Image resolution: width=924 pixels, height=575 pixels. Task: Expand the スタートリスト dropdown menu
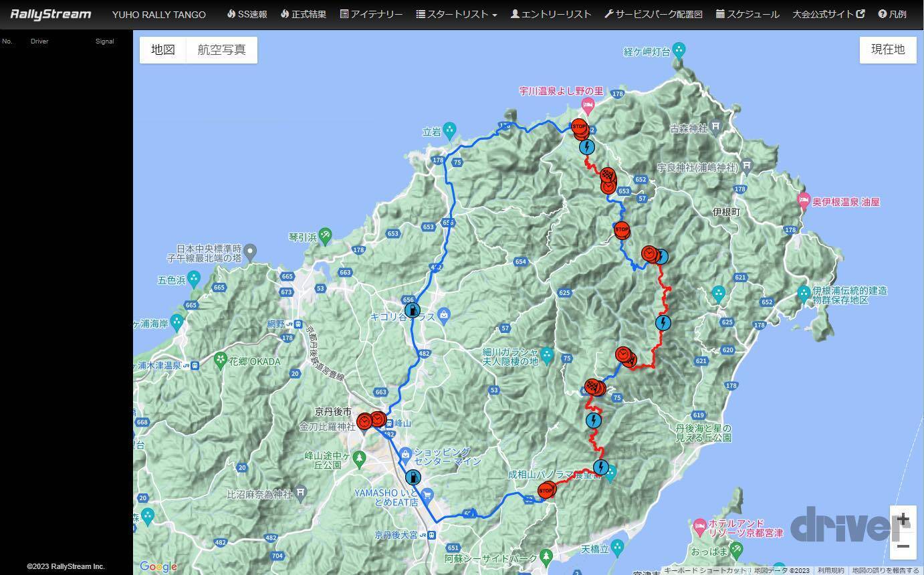(x=456, y=14)
